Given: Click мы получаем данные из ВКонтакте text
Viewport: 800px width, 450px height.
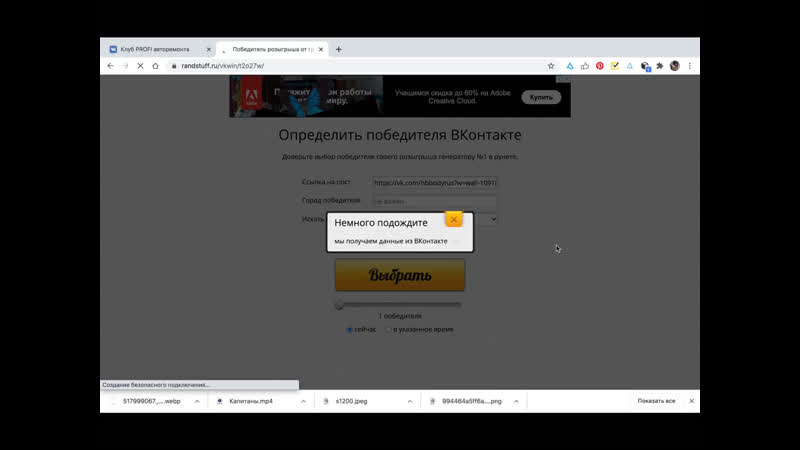Looking at the screenshot, I should coord(391,241).
